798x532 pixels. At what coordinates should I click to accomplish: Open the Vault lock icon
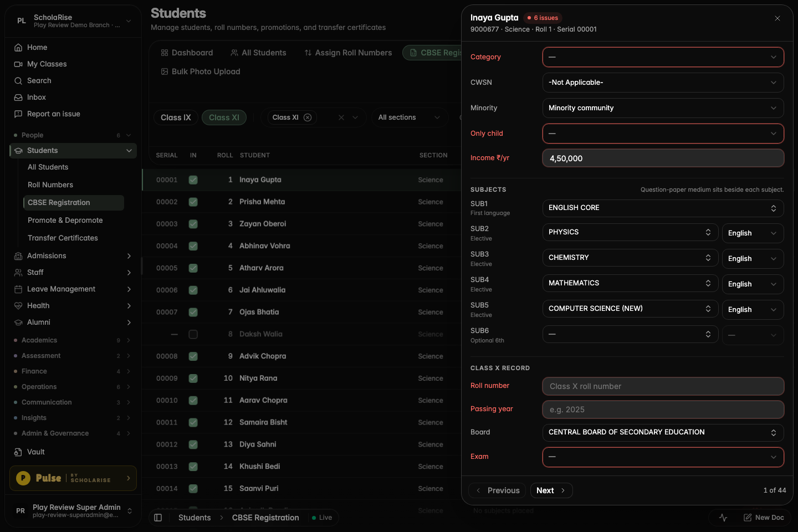point(18,452)
